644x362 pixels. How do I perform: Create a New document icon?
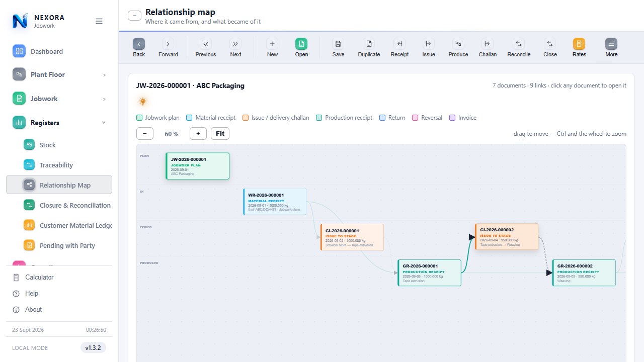(272, 44)
